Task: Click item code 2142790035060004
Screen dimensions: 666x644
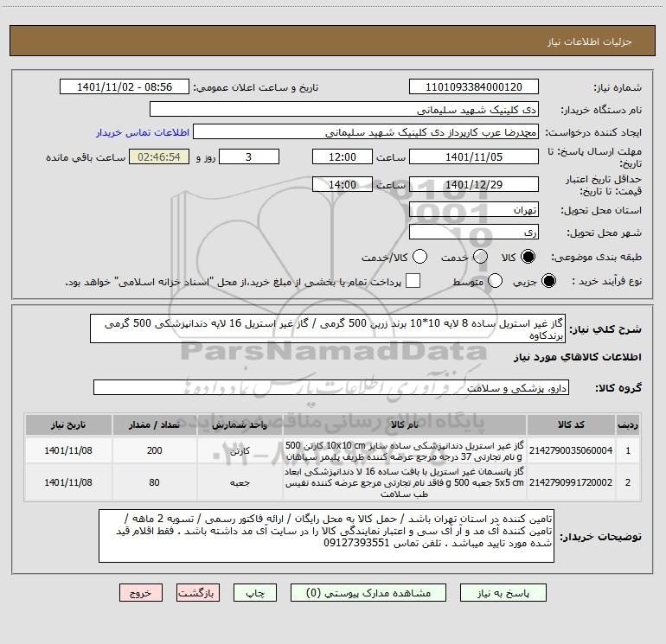Action: (571, 450)
